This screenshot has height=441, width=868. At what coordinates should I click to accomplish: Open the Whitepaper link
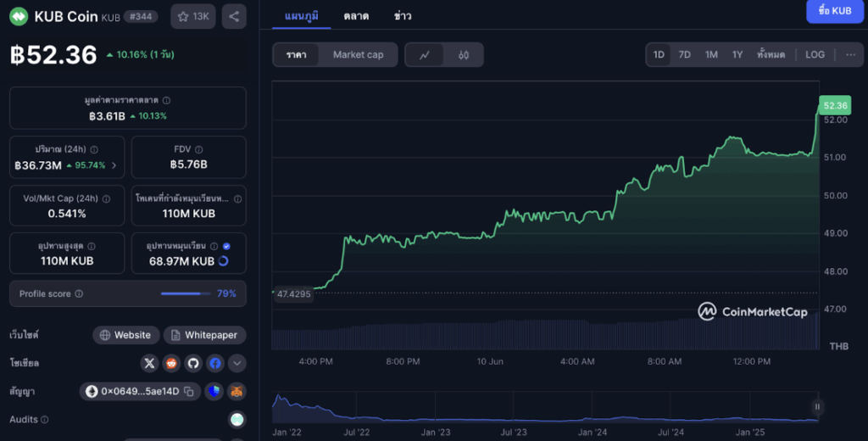[x=204, y=335]
